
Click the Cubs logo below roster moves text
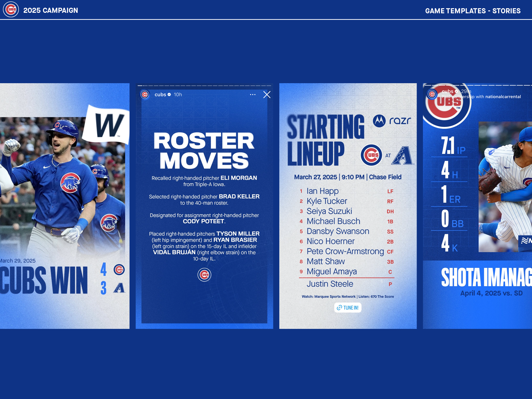(x=204, y=275)
